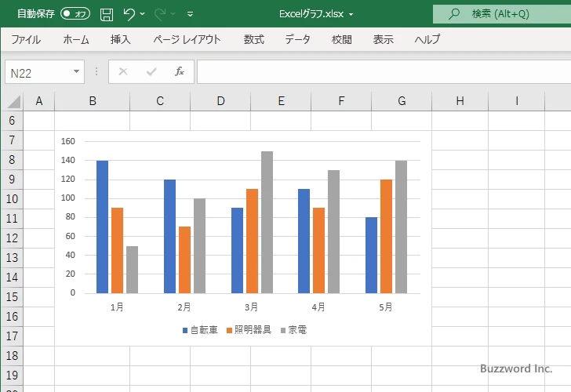Select column C header

[160, 101]
